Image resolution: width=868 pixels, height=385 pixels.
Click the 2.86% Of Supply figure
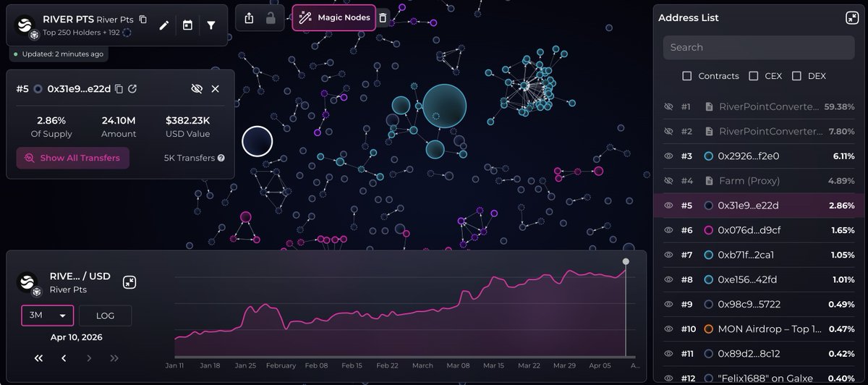(51, 121)
